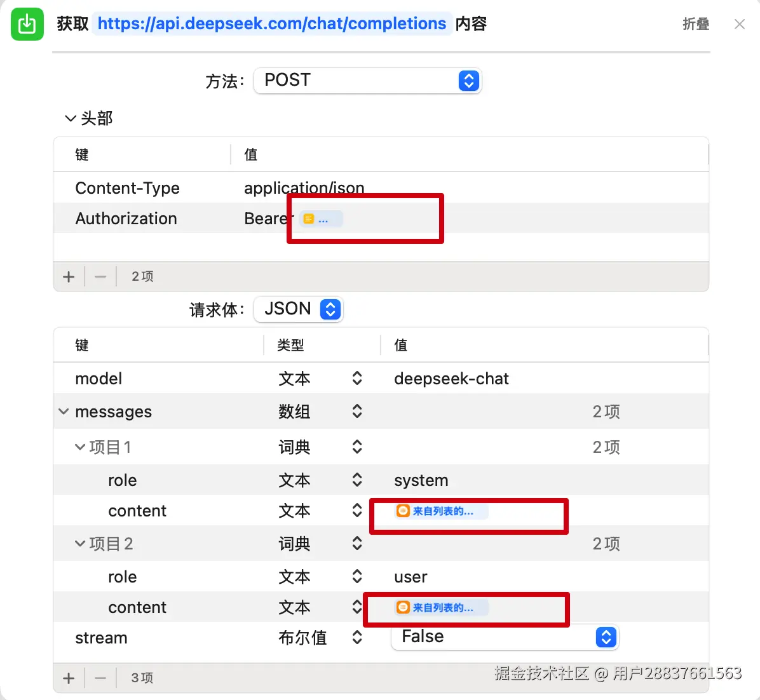Collapse the 项目1 dictionary
This screenshot has width=760, height=700.
[80, 447]
